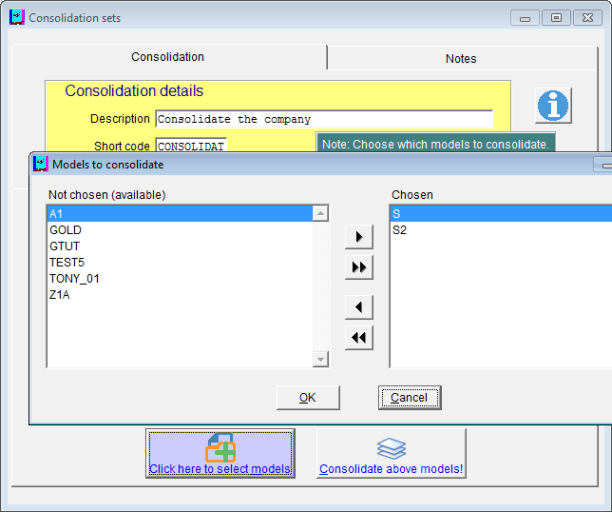Select S2 in the Chosen list

pyautogui.click(x=501, y=230)
